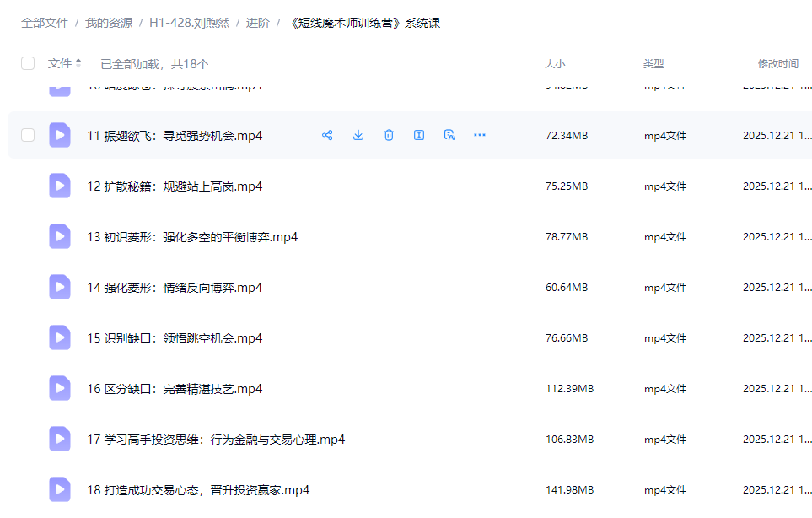Tick the checkbox for 11 振翅欲飞
This screenshot has height=518, width=812.
(x=28, y=135)
